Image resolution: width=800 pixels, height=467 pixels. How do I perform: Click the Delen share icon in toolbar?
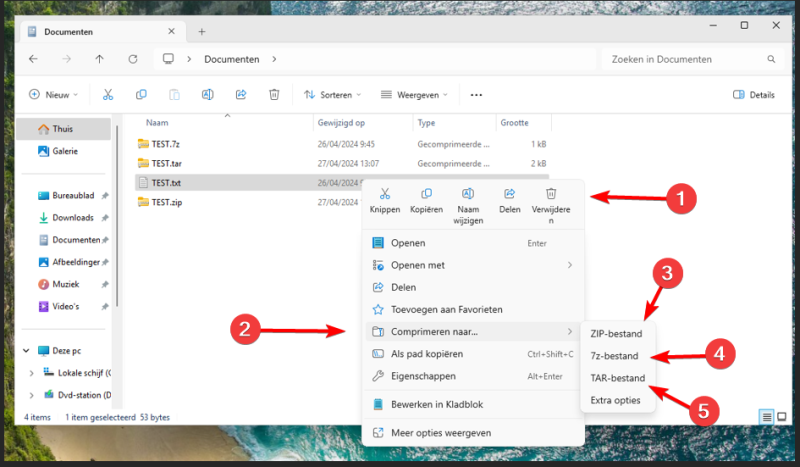pos(241,95)
